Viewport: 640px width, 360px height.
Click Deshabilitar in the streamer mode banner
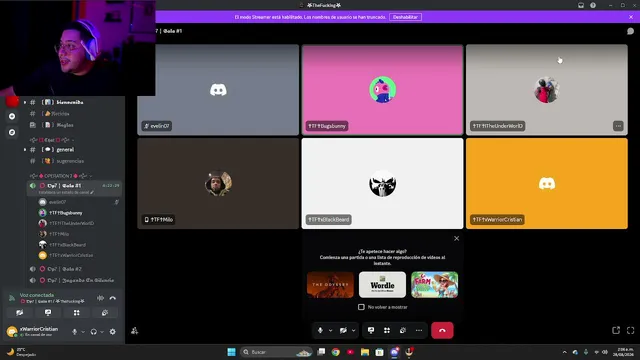tap(405, 17)
